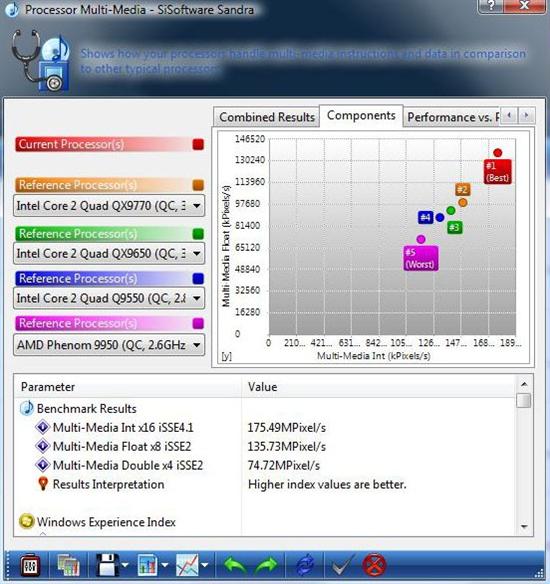550x584 pixels.
Task: Click the line graph toolbar icon
Action: click(x=187, y=565)
